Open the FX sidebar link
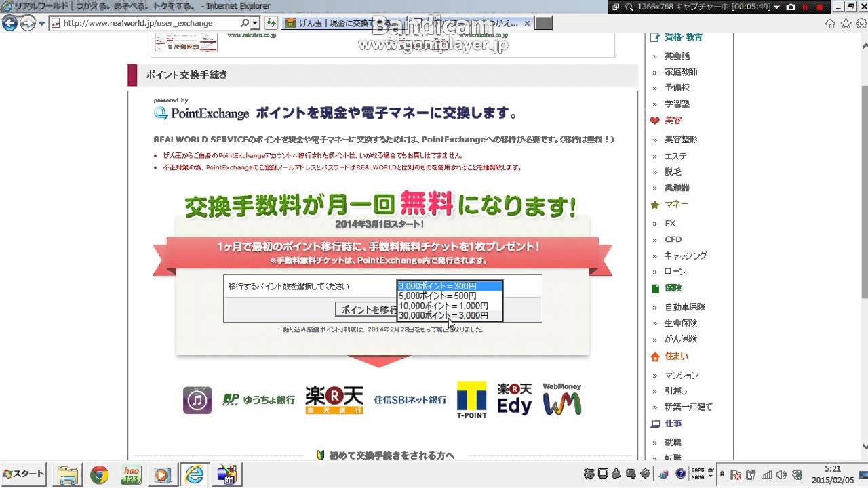This screenshot has width=868, height=488. tap(670, 223)
